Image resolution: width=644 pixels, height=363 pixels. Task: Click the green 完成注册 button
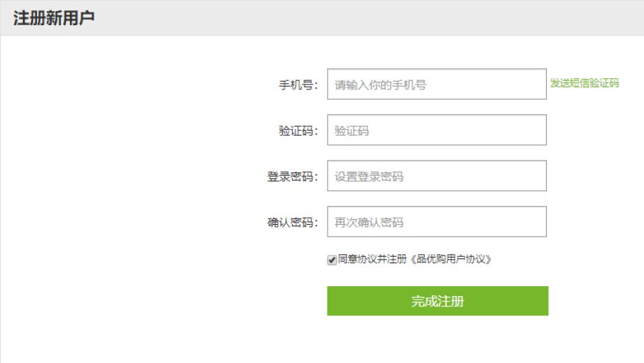point(437,301)
